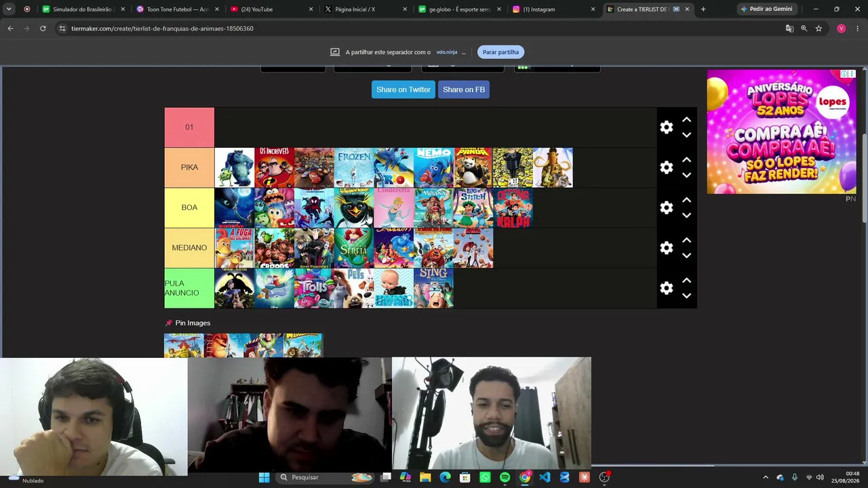
Task: Move the BOA tier row up
Action: [686, 200]
